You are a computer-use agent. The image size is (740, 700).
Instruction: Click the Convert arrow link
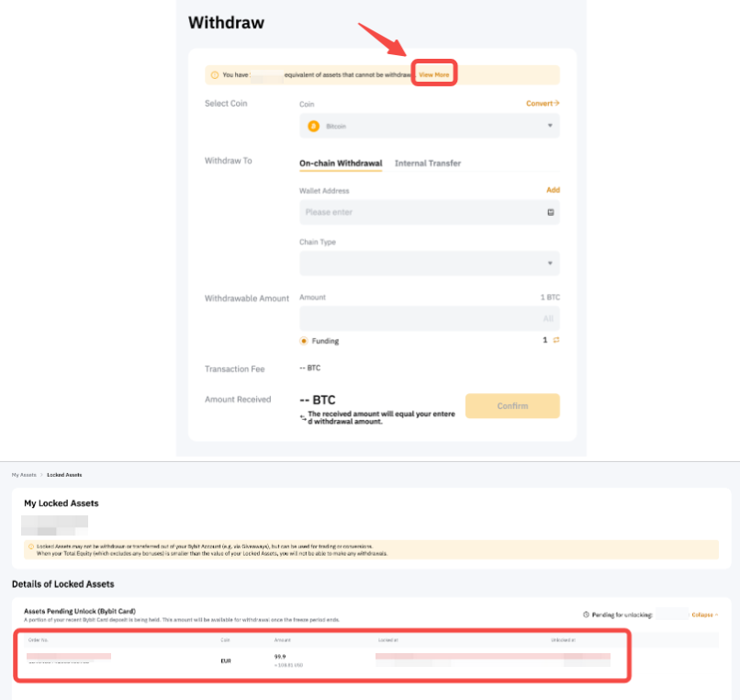click(543, 104)
